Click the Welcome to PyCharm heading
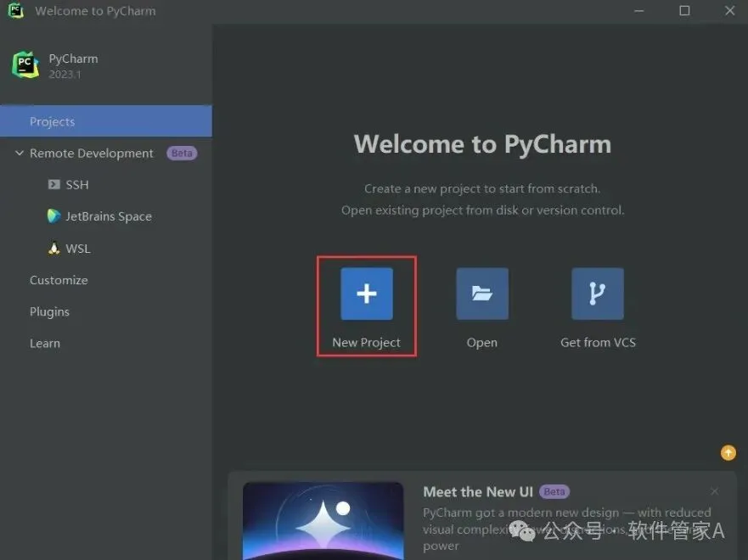Image resolution: width=748 pixels, height=560 pixels. [x=482, y=144]
